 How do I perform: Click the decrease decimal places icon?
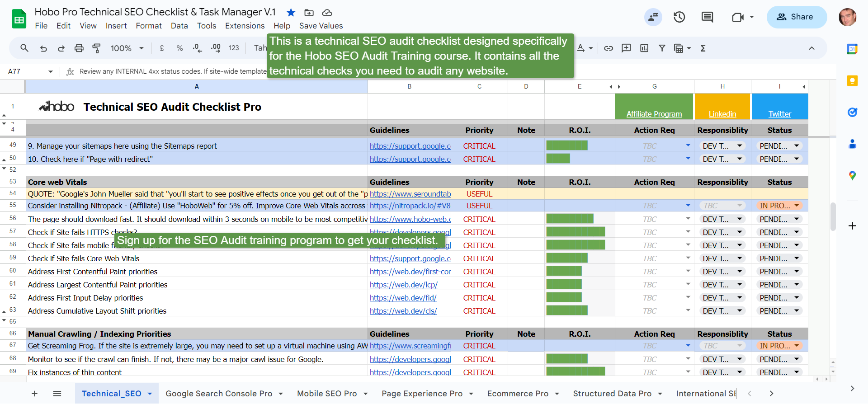click(198, 48)
